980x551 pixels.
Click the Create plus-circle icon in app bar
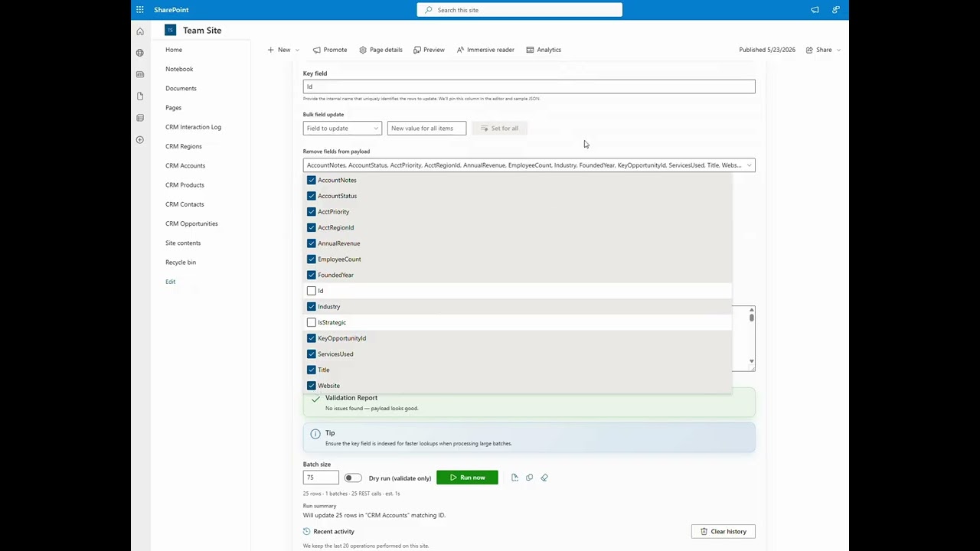[x=139, y=139]
